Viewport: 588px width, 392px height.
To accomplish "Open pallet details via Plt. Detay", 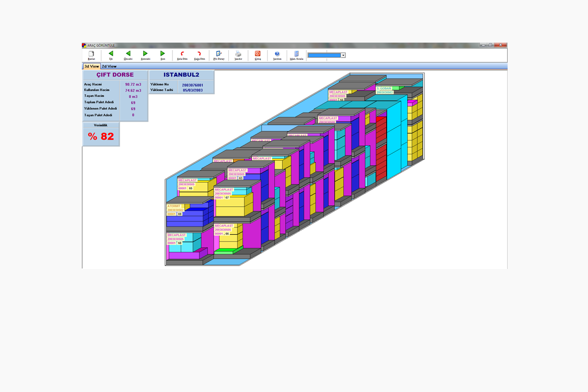I will click(219, 54).
